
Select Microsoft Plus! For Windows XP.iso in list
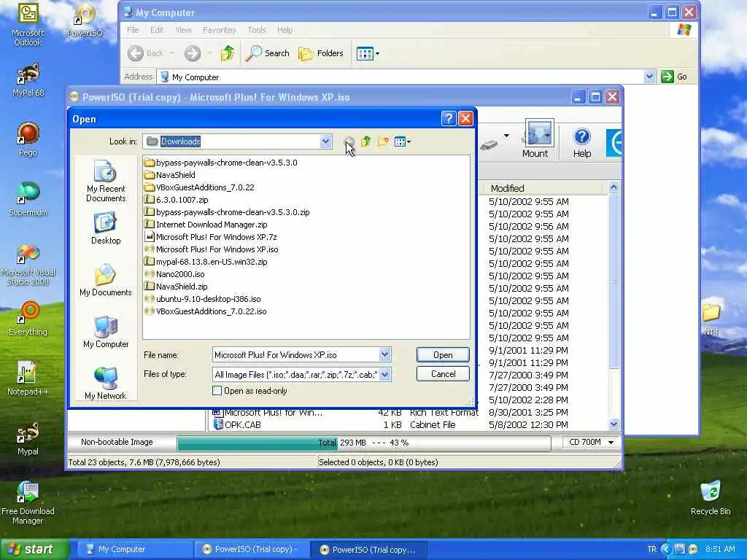pos(212,249)
